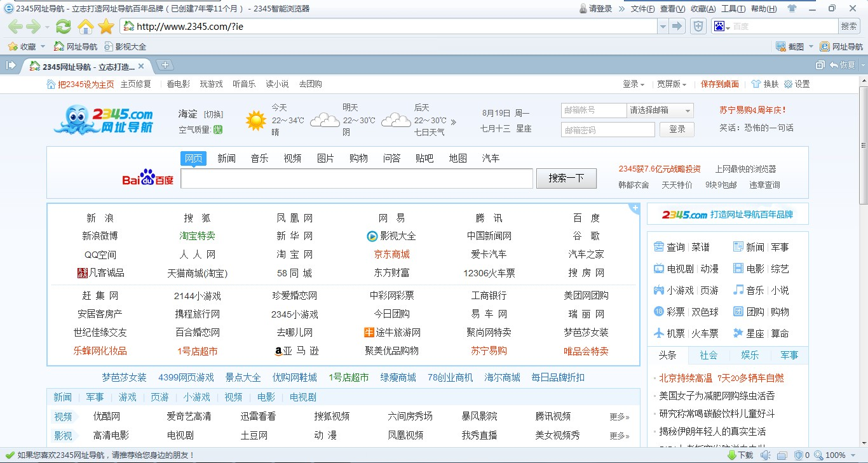Click the 截图 screenshot tool icon

click(781, 46)
